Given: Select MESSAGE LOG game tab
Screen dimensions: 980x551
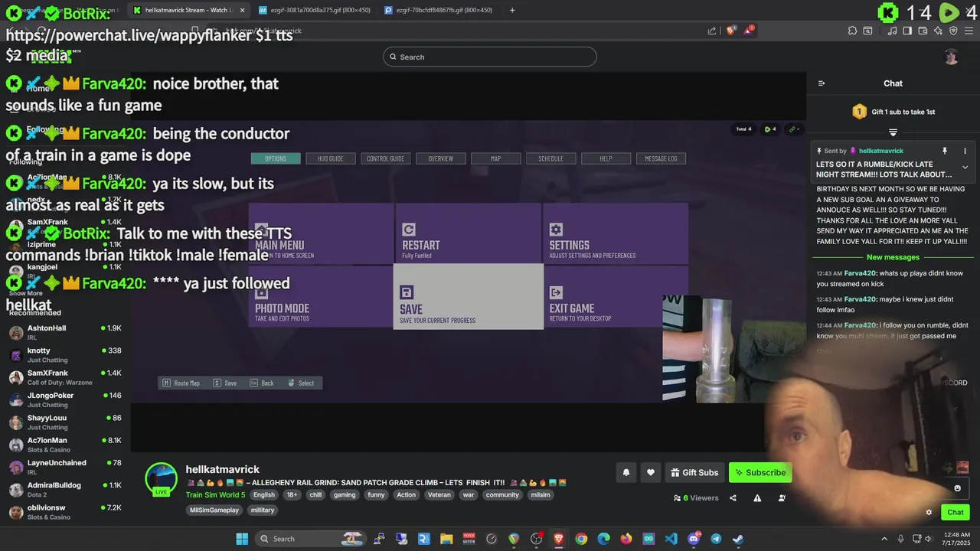Looking at the screenshot, I should pyautogui.click(x=661, y=158).
